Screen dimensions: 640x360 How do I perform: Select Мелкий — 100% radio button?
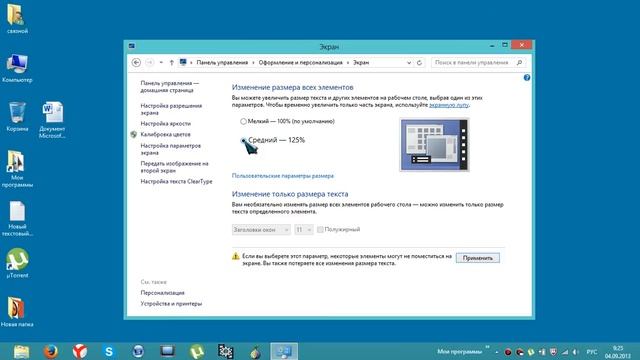pos(243,121)
